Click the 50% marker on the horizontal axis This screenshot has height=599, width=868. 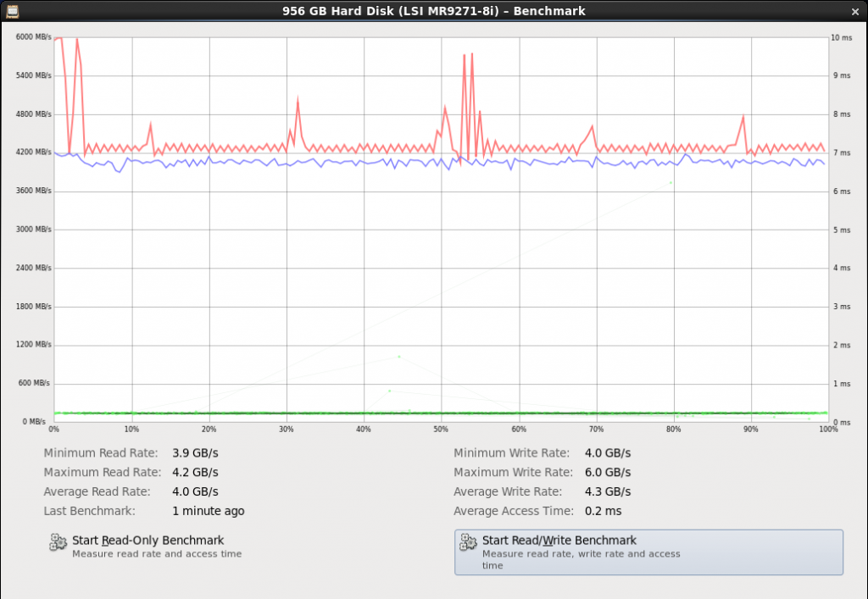point(441,430)
